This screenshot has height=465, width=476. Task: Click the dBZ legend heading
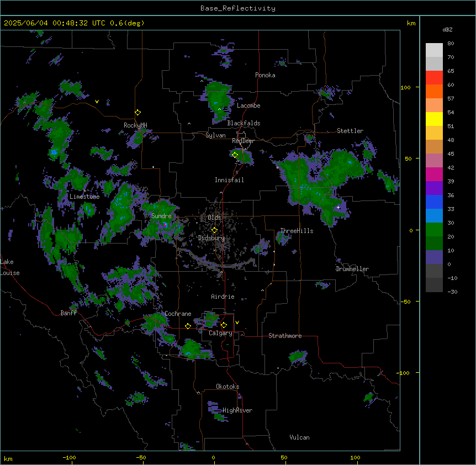coord(447,29)
